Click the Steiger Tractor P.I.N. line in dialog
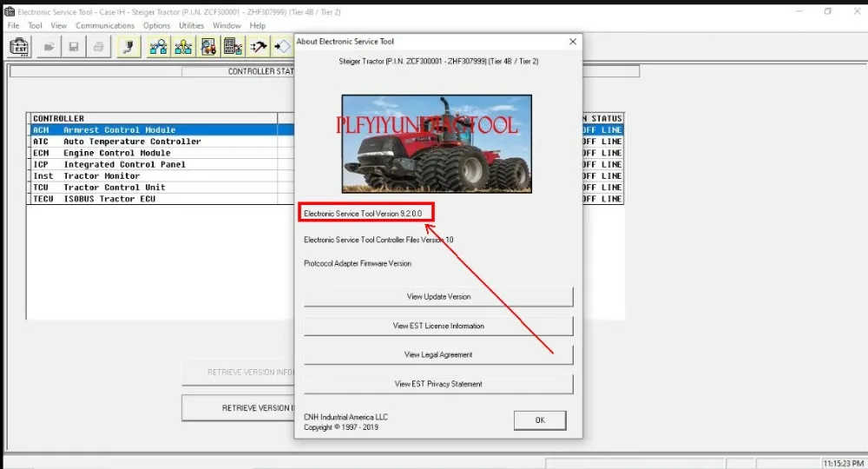 (x=438, y=62)
